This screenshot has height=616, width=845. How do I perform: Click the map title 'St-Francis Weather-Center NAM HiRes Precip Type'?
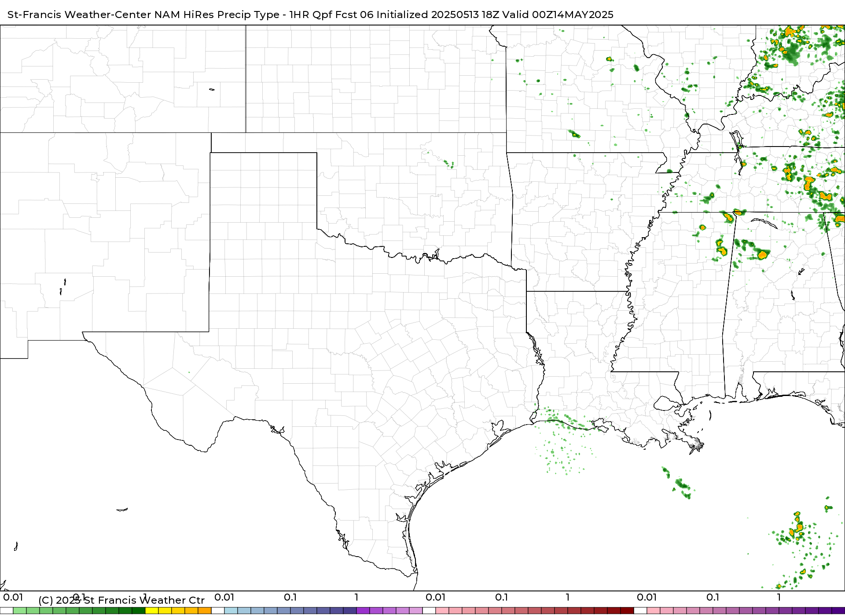(x=143, y=15)
